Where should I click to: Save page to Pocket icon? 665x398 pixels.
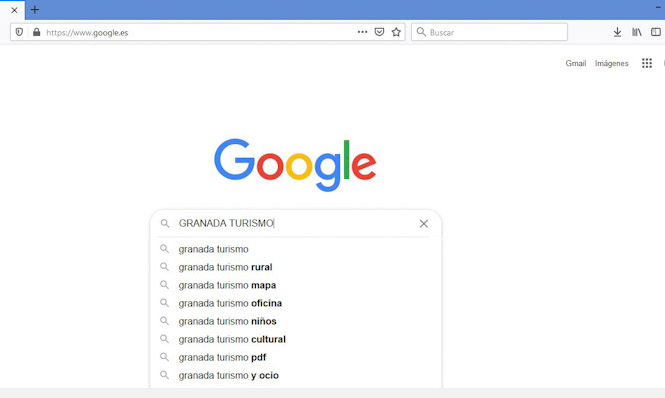[379, 32]
